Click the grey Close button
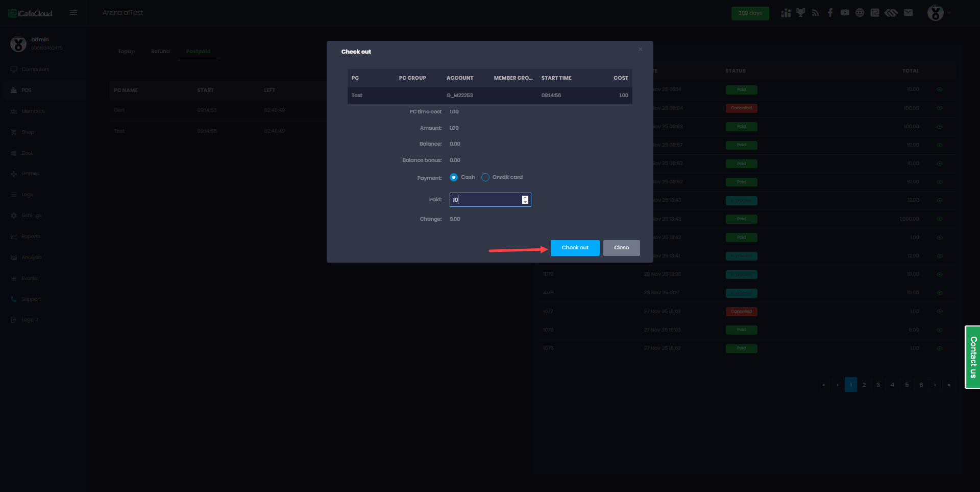The width and height of the screenshot is (980, 492). click(622, 248)
